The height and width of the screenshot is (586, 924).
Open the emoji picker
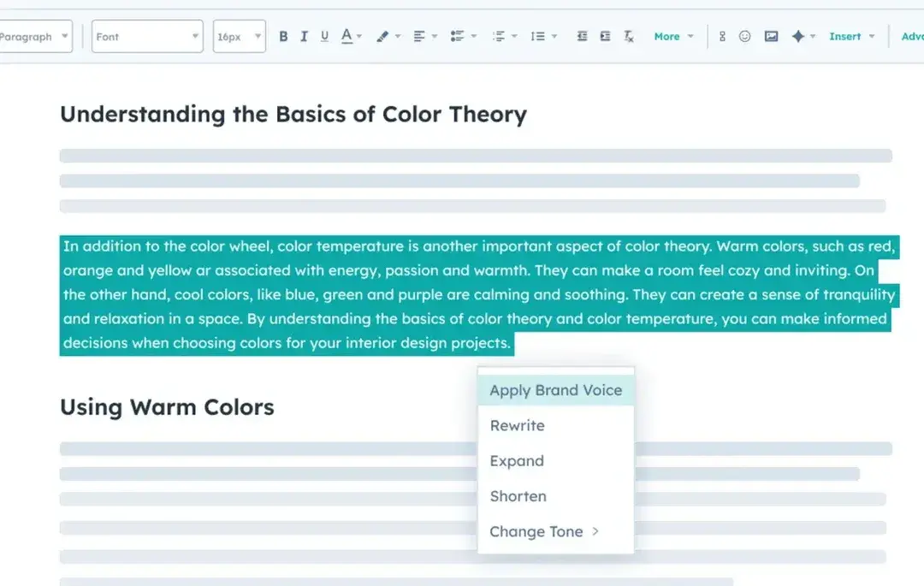click(746, 36)
